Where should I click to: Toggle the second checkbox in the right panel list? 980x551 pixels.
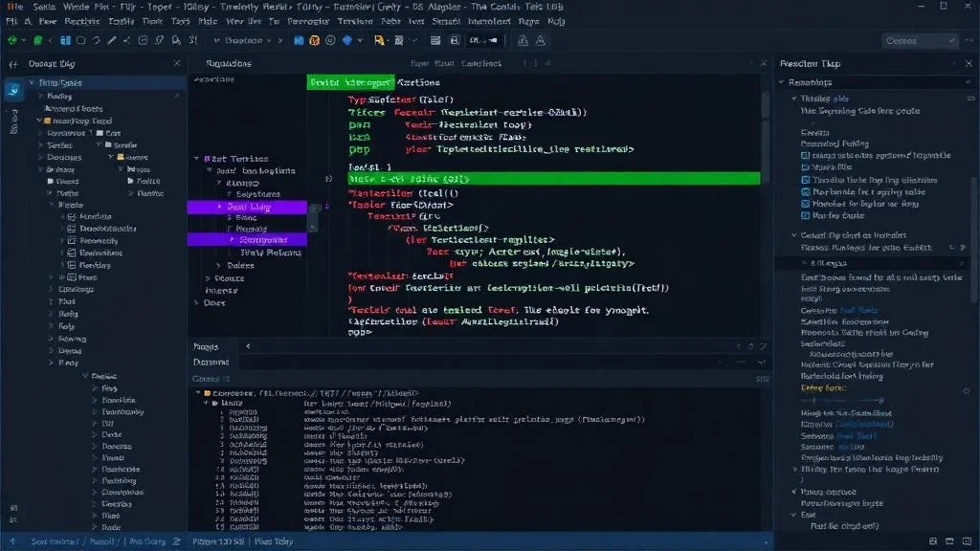pos(805,167)
